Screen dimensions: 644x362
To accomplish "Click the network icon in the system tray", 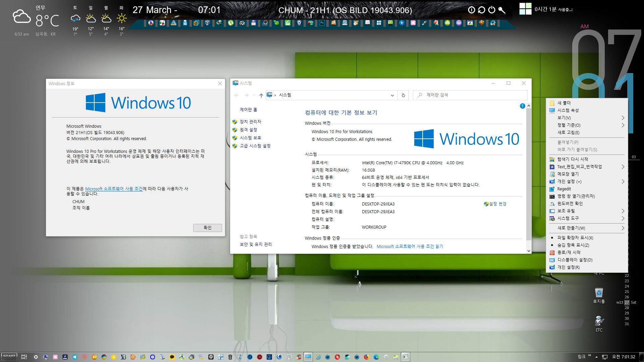I will coord(605,357).
